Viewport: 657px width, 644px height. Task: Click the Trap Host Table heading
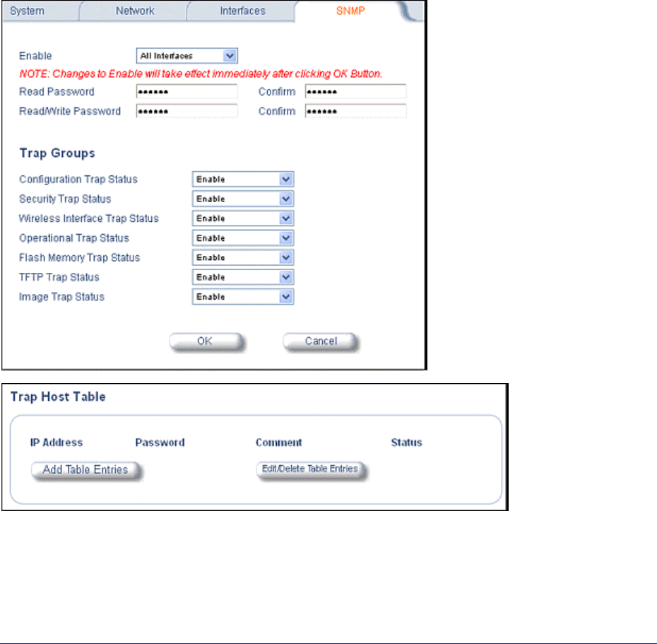58,397
